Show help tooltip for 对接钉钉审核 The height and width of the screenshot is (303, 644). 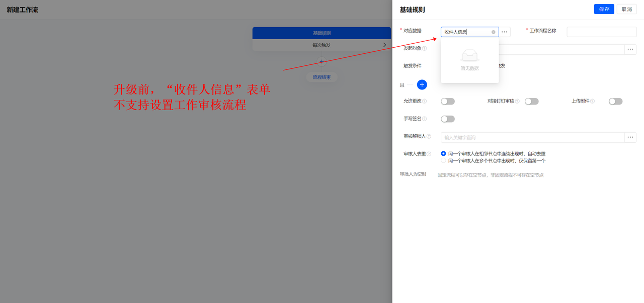pos(517,102)
